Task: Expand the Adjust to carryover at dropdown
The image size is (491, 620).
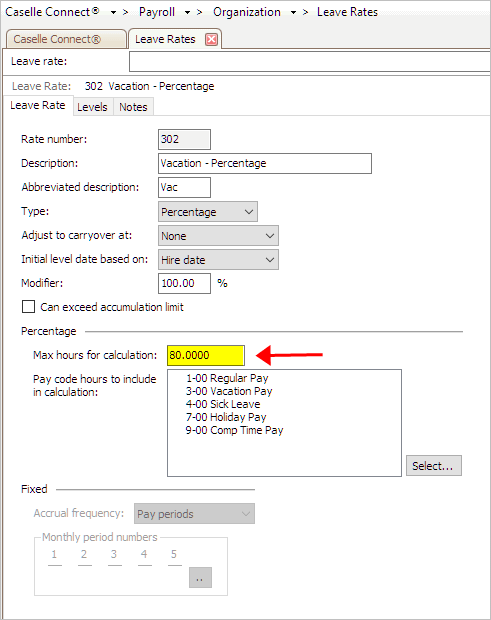Action: [x=218, y=236]
